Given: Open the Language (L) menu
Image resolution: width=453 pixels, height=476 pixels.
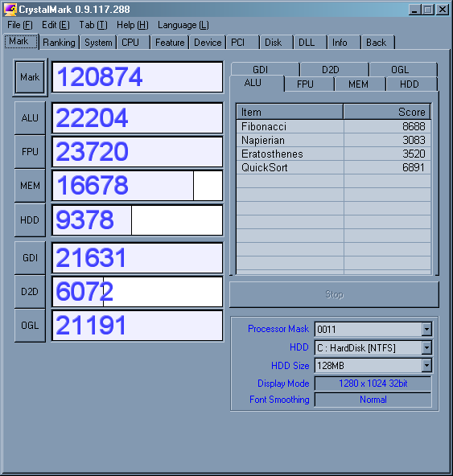Looking at the screenshot, I should 183,25.
